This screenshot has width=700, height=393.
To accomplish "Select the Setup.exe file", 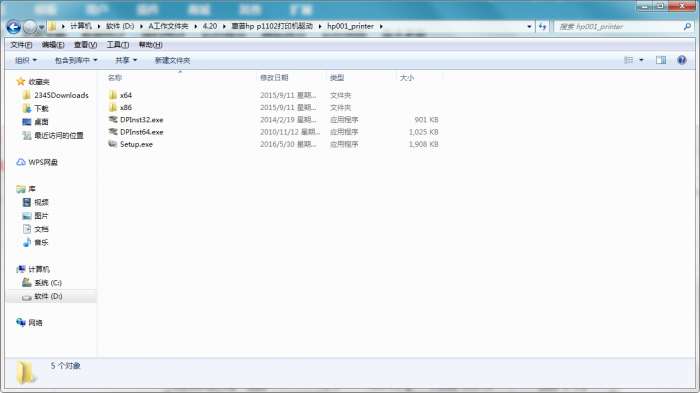I will [136, 144].
